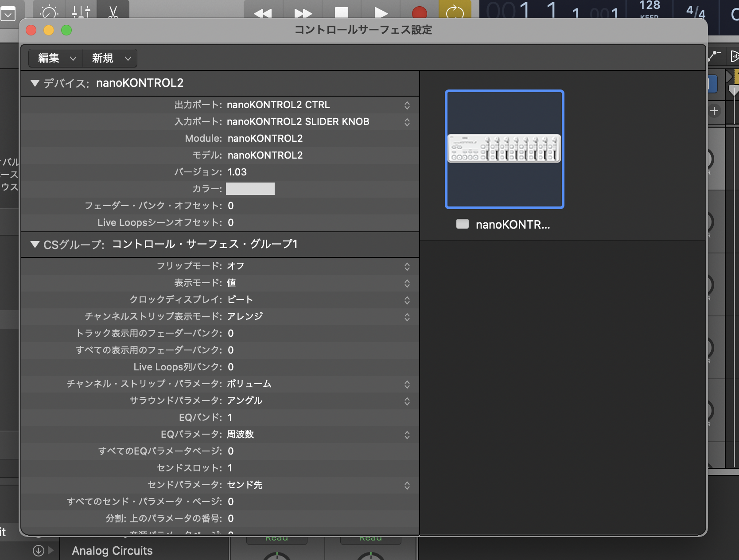Image resolution: width=739 pixels, height=560 pixels.
Task: Click the デバイス name nanoKONTROL2 in header
Action: coord(140,83)
